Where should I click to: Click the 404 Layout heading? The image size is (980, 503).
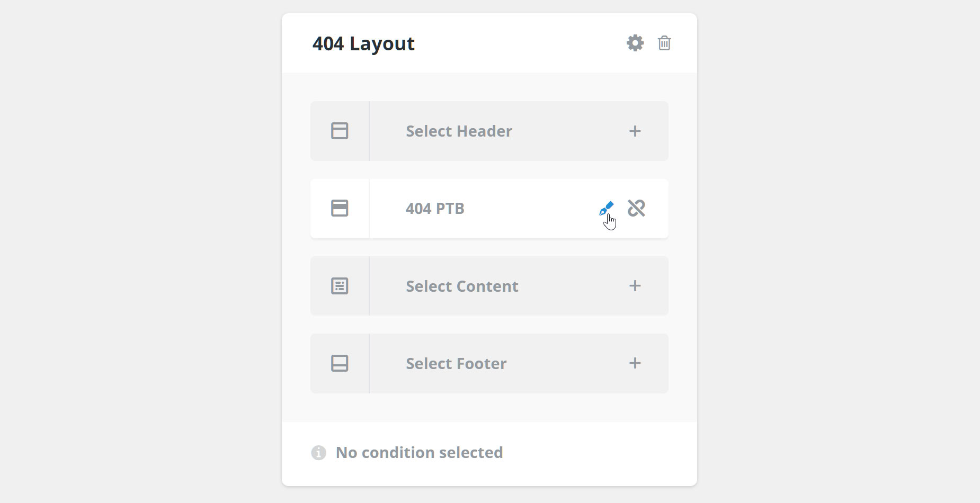(363, 43)
